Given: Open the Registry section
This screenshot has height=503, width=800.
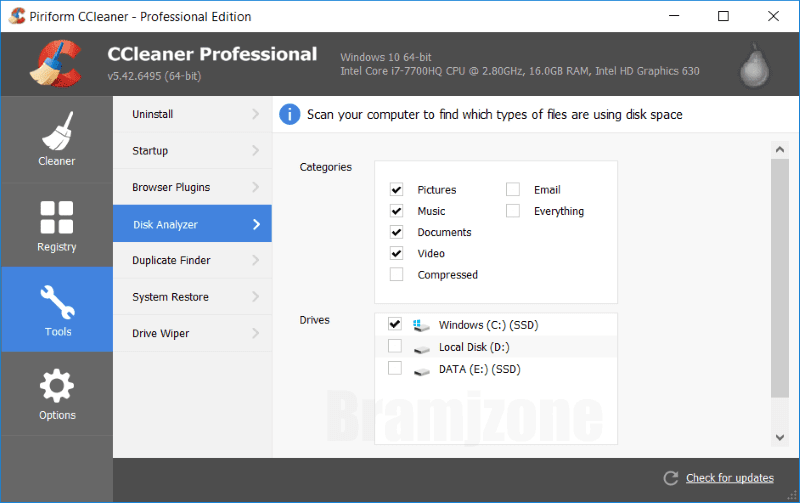Looking at the screenshot, I should coord(57,225).
